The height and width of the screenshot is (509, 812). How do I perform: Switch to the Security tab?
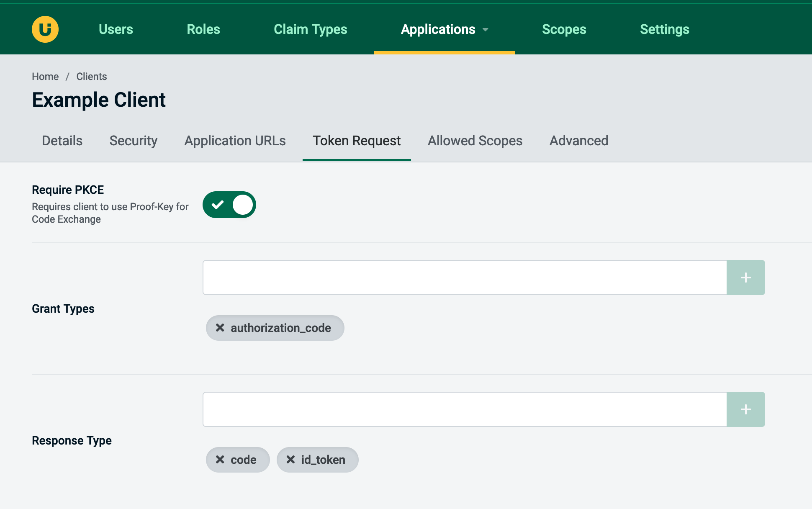134,141
